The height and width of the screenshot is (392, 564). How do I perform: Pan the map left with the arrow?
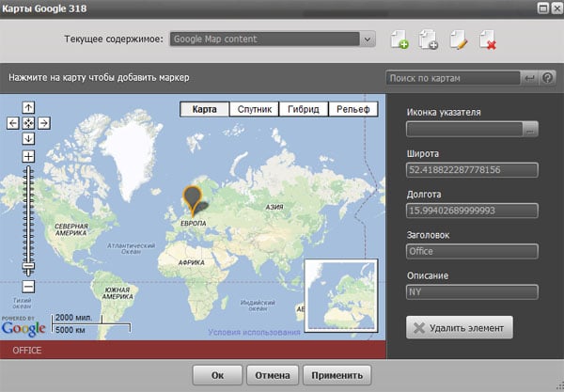tap(13, 122)
